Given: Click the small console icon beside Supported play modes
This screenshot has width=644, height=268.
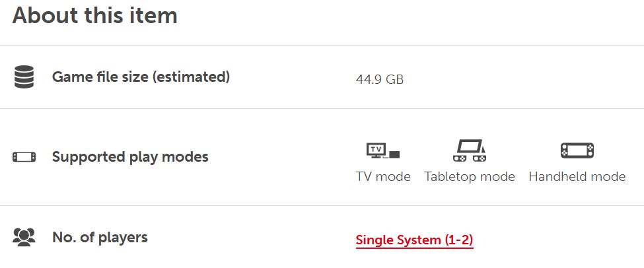Looking at the screenshot, I should pyautogui.click(x=24, y=157).
